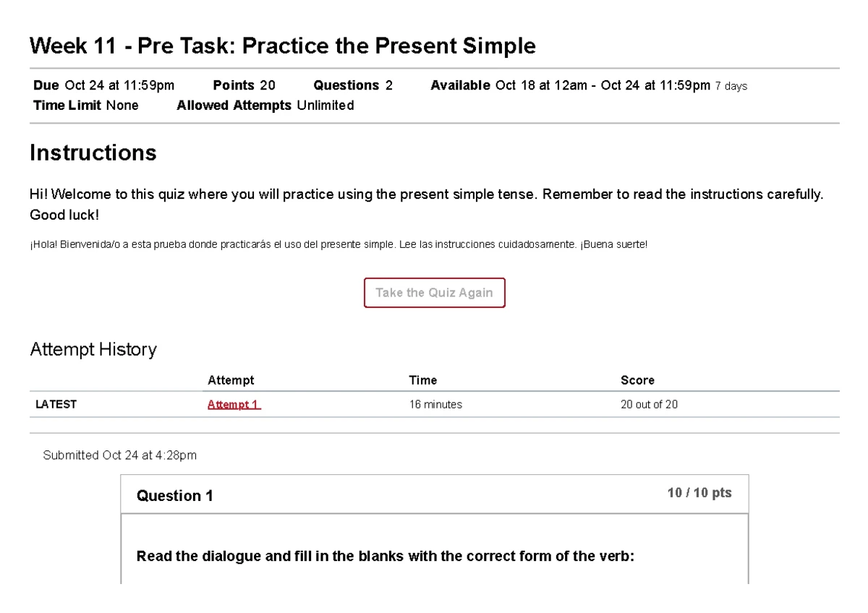Select the LATEST row label
868x613 pixels.
point(56,404)
